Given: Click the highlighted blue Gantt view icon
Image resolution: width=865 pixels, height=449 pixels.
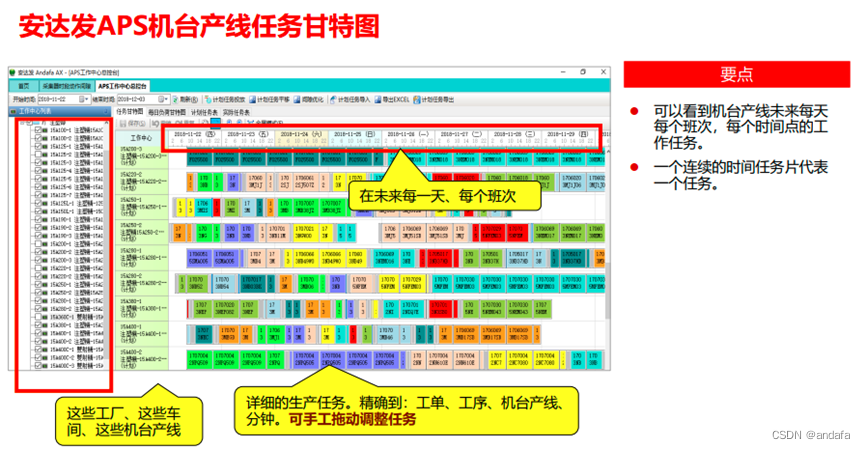Looking at the screenshot, I should point(215,123).
